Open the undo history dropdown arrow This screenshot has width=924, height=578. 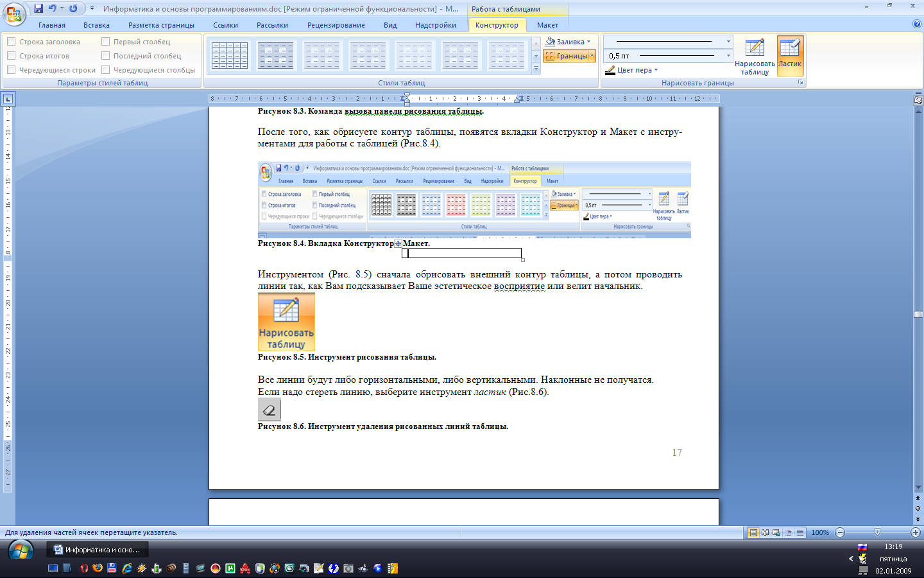pos(62,8)
